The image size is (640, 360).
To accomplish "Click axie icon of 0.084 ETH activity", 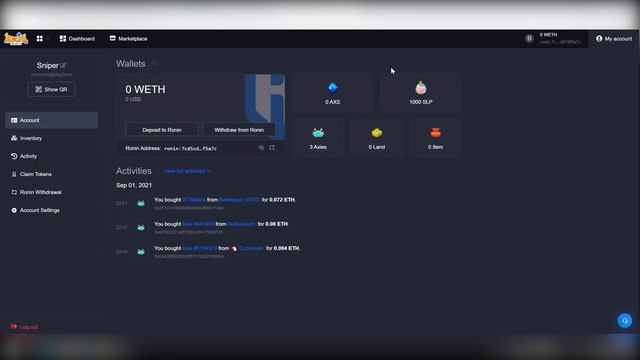I will point(141,251).
